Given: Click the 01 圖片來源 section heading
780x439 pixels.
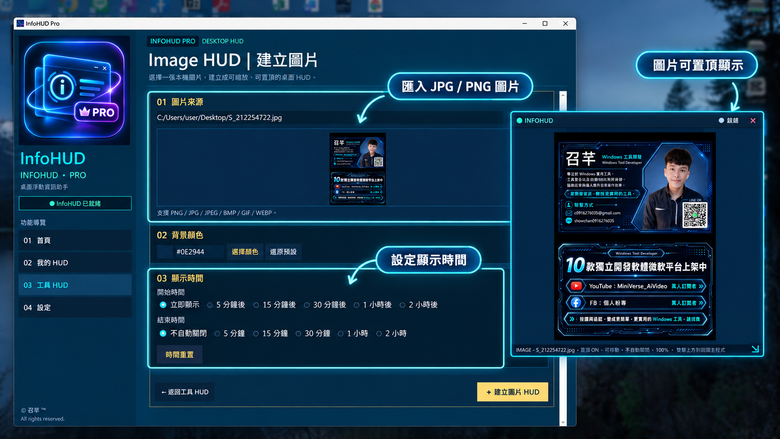Looking at the screenshot, I should click(x=180, y=102).
